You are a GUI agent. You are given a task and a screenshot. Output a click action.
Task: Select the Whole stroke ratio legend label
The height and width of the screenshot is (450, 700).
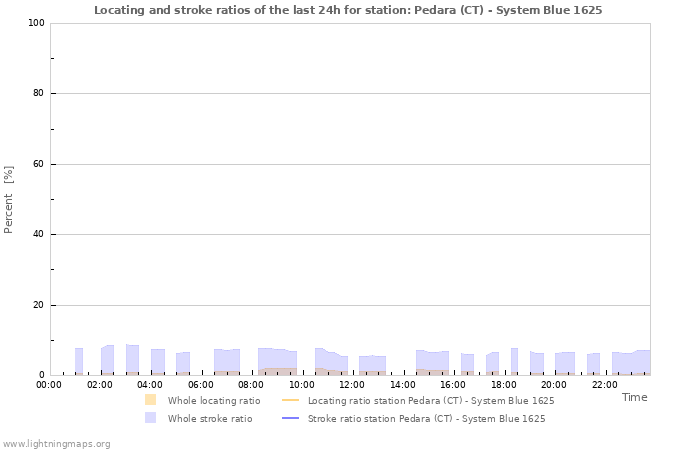point(210,419)
